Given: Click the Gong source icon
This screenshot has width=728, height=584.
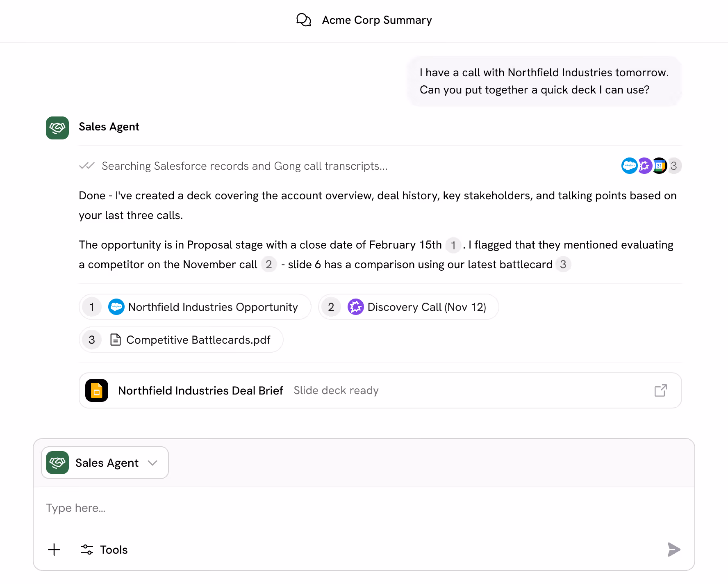Looking at the screenshot, I should 644,166.
